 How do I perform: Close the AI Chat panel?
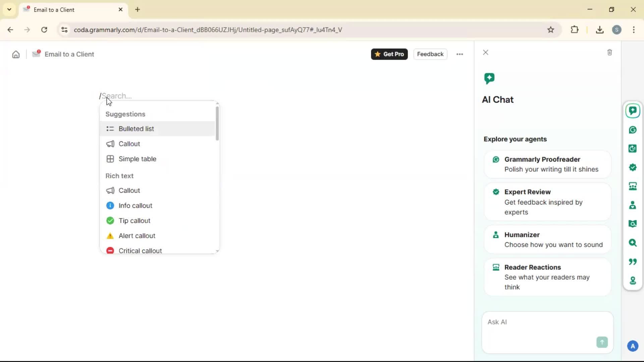pyautogui.click(x=485, y=53)
